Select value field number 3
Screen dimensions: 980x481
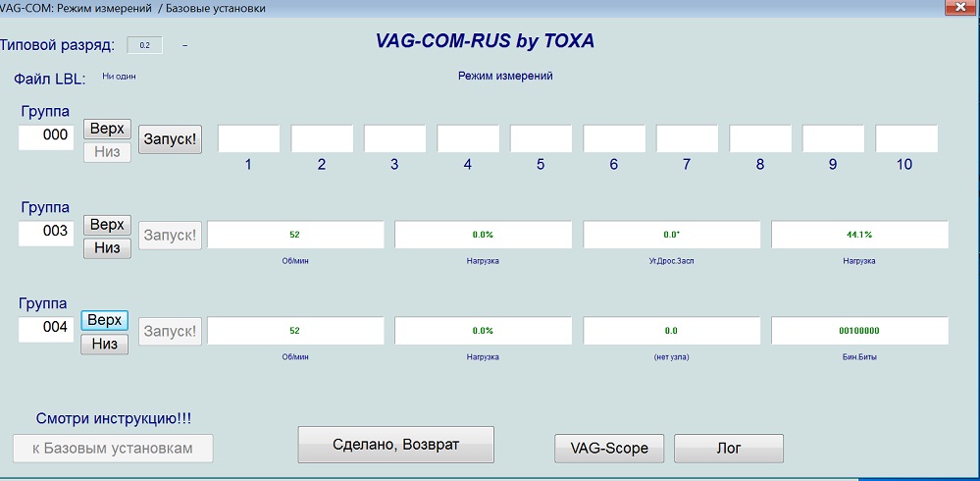point(395,138)
